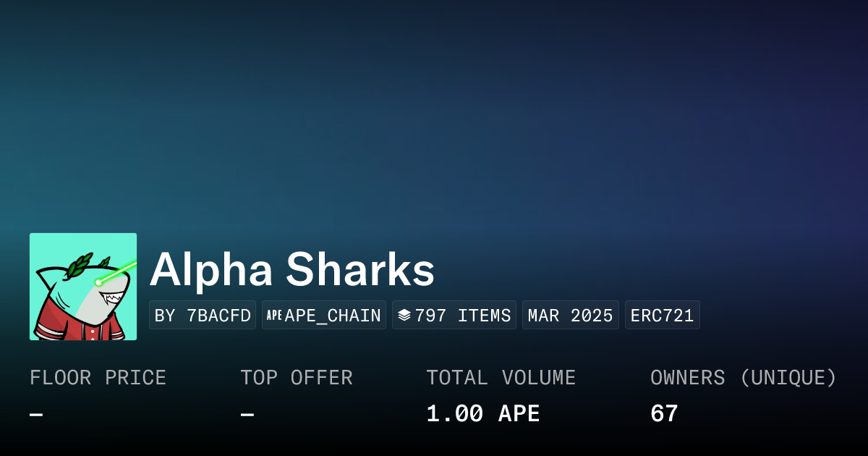868x456 pixels.
Task: Click the stacked layers items icon
Action: click(404, 316)
